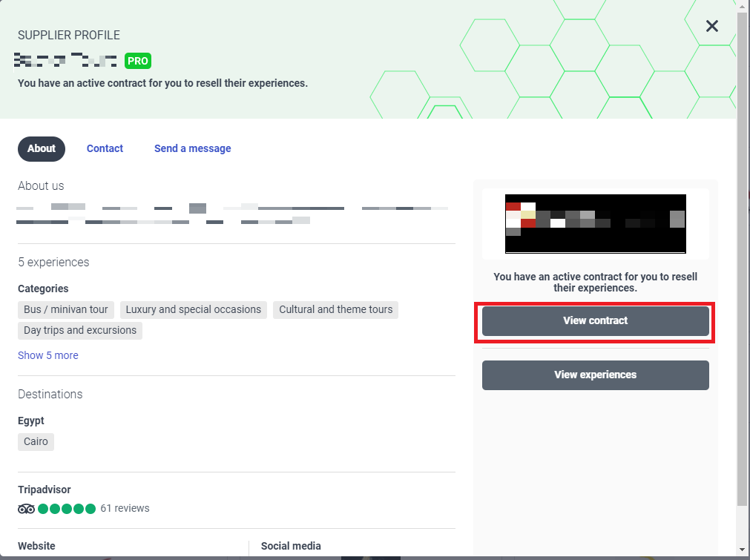Image resolution: width=750 pixels, height=560 pixels.
Task: Choose the Day trips and excursions tag
Action: click(80, 330)
